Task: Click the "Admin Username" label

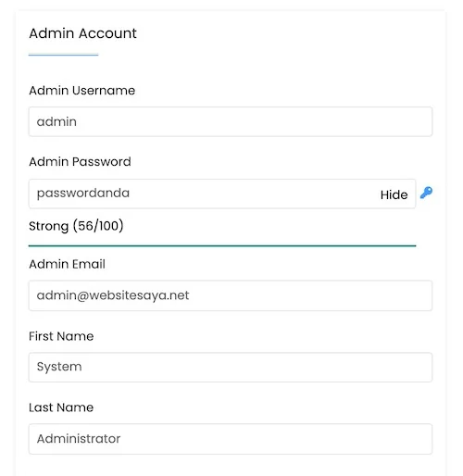Action: coord(81,91)
